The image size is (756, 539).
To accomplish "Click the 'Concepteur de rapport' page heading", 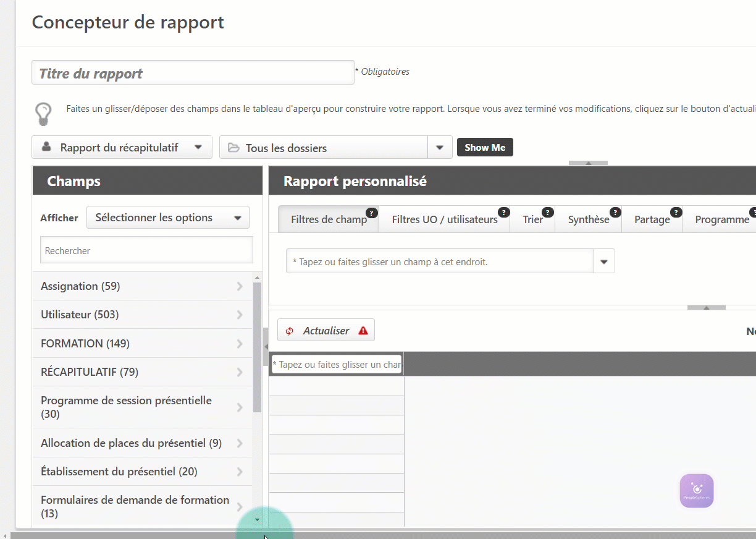I will (128, 22).
